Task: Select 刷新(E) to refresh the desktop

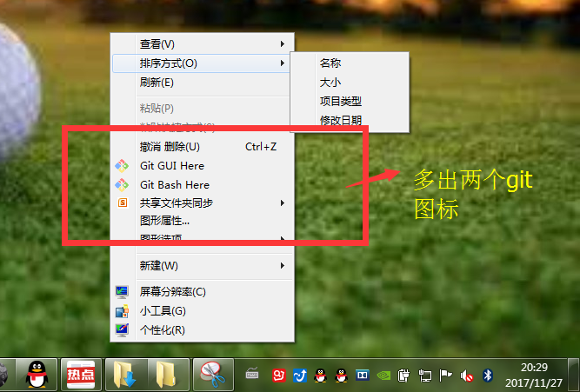Action: pos(203,82)
